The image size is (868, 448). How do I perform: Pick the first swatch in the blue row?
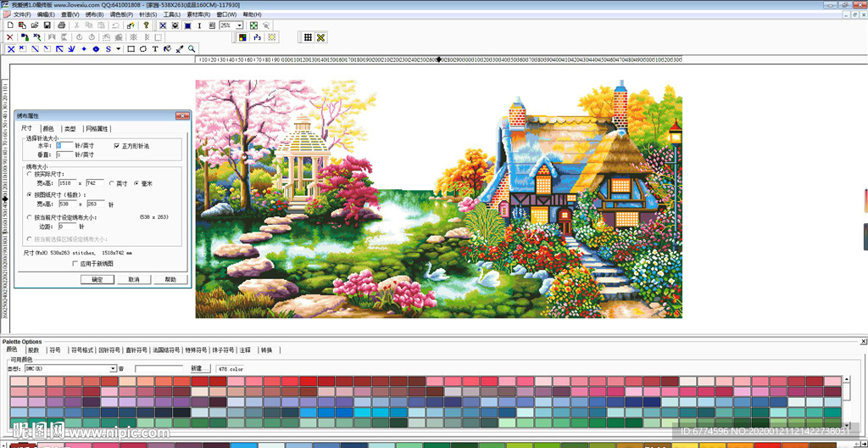(19, 412)
